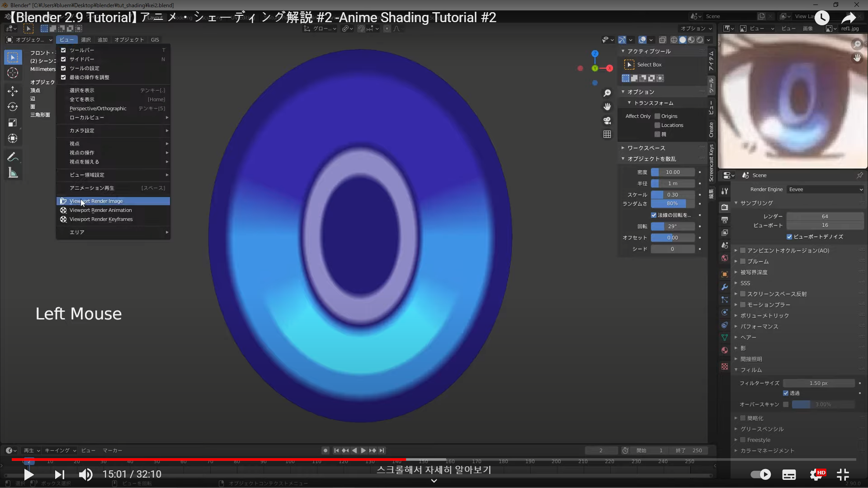The height and width of the screenshot is (488, 868).
Task: Click Viewport Render Image menu item
Action: click(x=96, y=201)
